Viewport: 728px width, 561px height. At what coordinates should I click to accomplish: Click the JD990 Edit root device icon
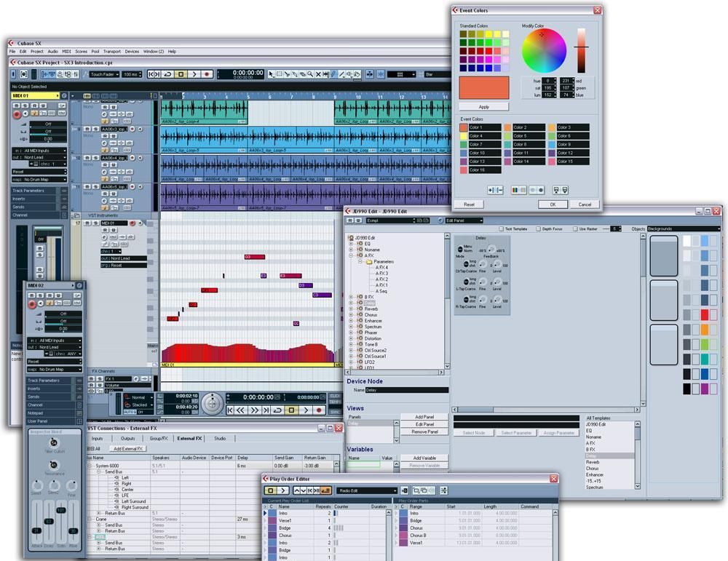[351, 238]
